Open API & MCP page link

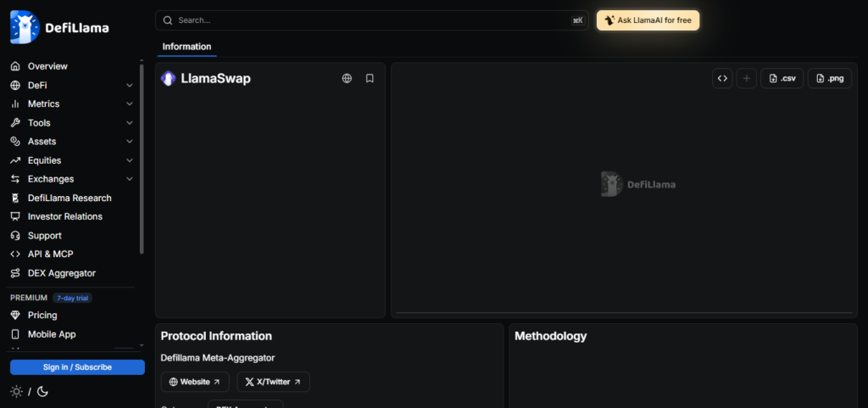pos(50,254)
